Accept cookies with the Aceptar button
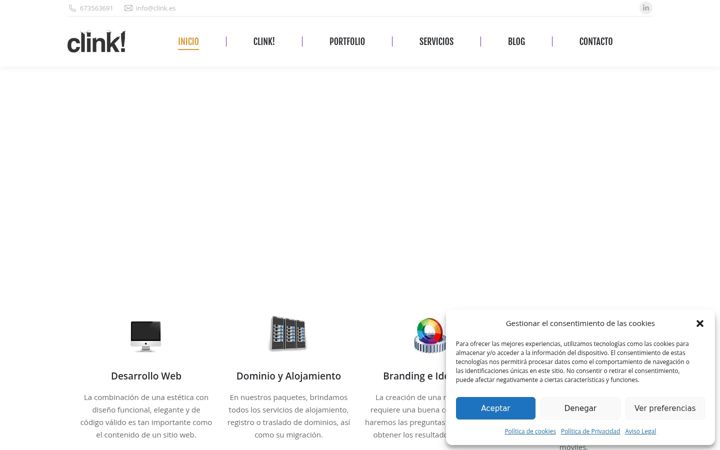720x450 pixels. click(495, 408)
